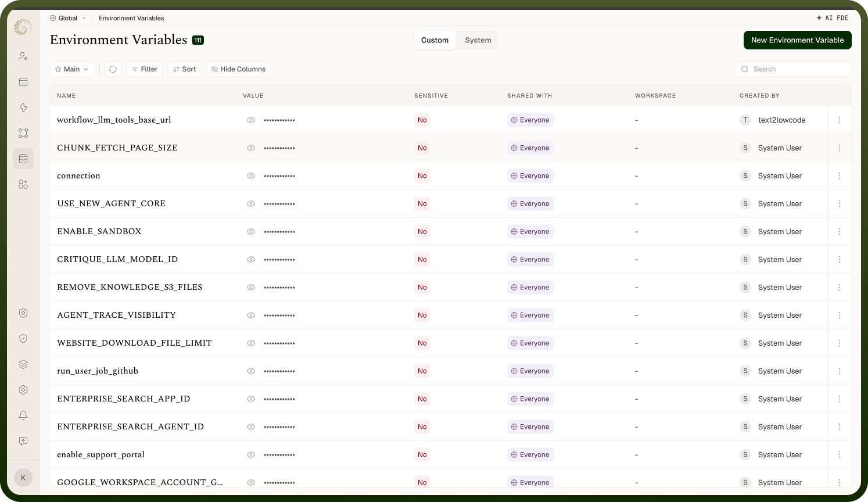Reveal value of AGENT_TRACE_VISIBILITY
This screenshot has width=868, height=502.
[251, 315]
